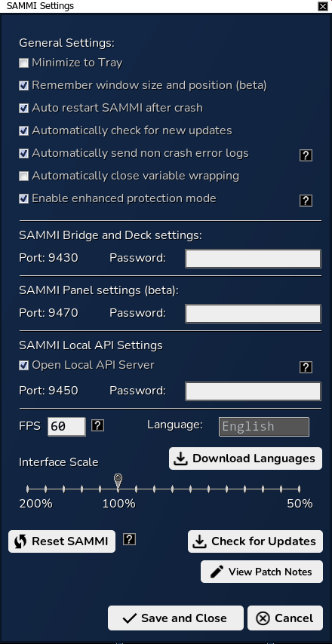Close the SAMMI Settings window
The height and width of the screenshot is (644, 332).
[322, 6]
